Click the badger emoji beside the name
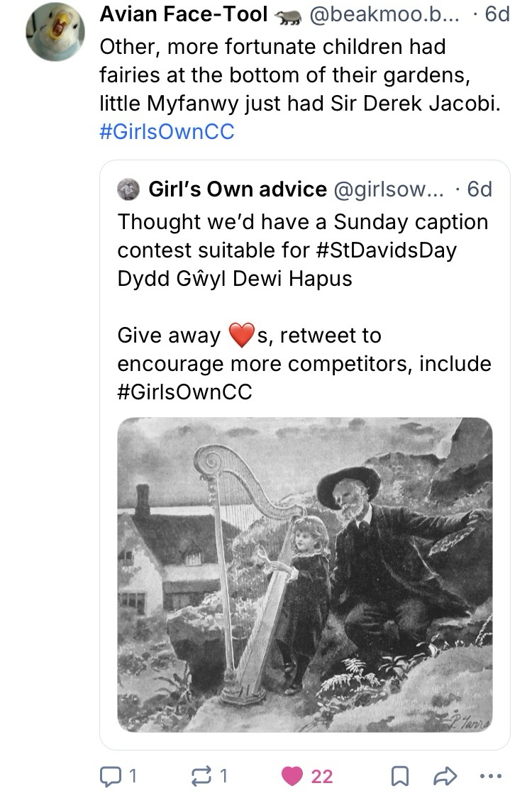This screenshot has height=803, width=532. [287, 15]
